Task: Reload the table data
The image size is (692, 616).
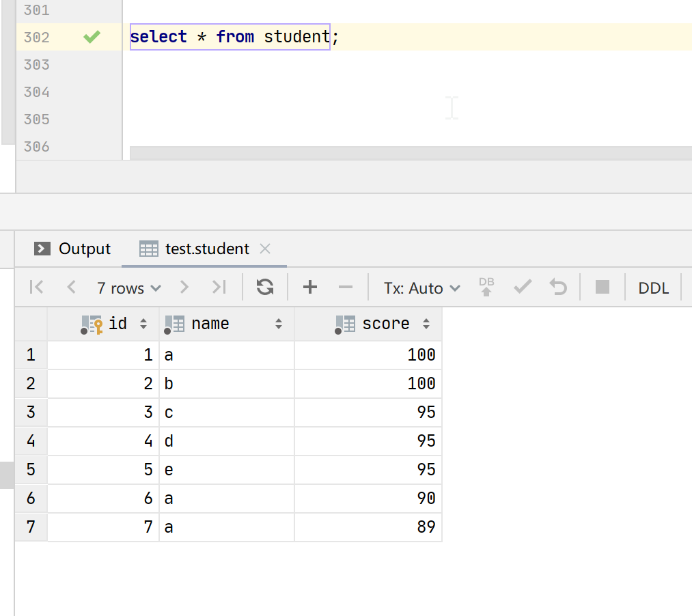Action: pyautogui.click(x=265, y=288)
